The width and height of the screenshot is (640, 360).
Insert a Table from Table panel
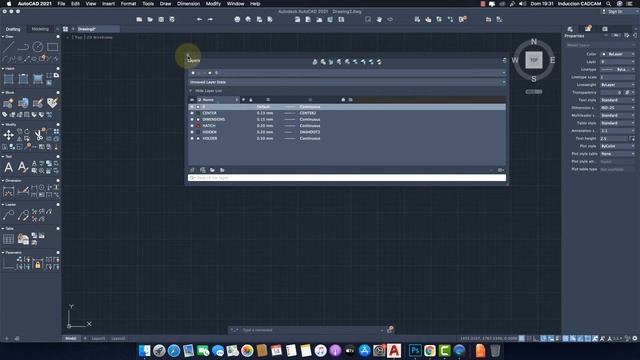click(9, 239)
